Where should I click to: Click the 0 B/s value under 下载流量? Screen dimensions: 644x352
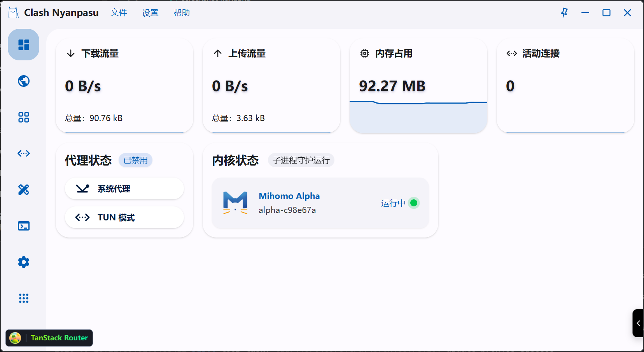click(83, 86)
